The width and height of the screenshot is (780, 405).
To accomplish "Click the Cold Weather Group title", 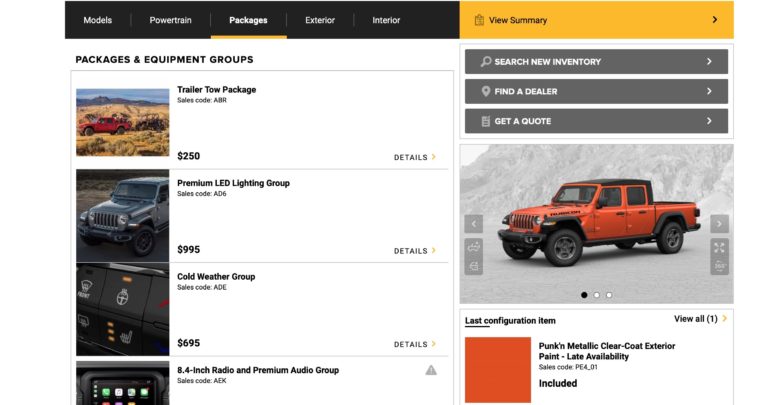I will coord(216,277).
